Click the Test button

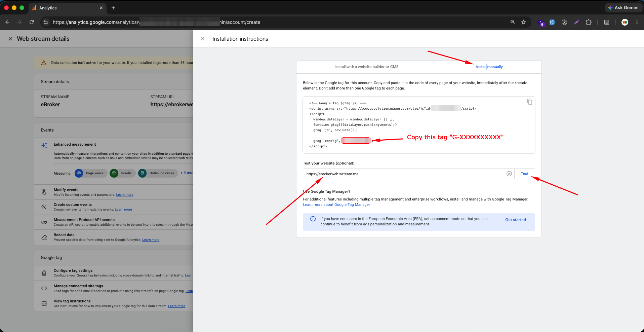(525, 174)
